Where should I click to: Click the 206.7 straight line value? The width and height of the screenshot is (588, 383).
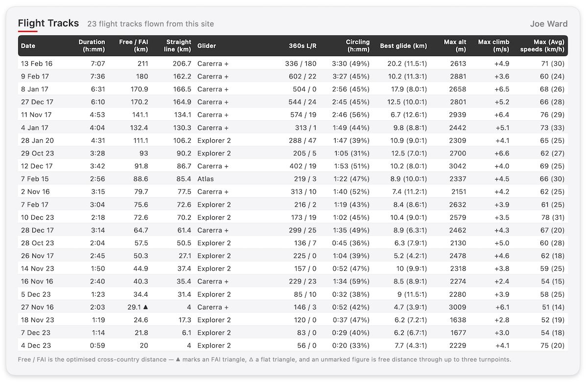(x=182, y=63)
